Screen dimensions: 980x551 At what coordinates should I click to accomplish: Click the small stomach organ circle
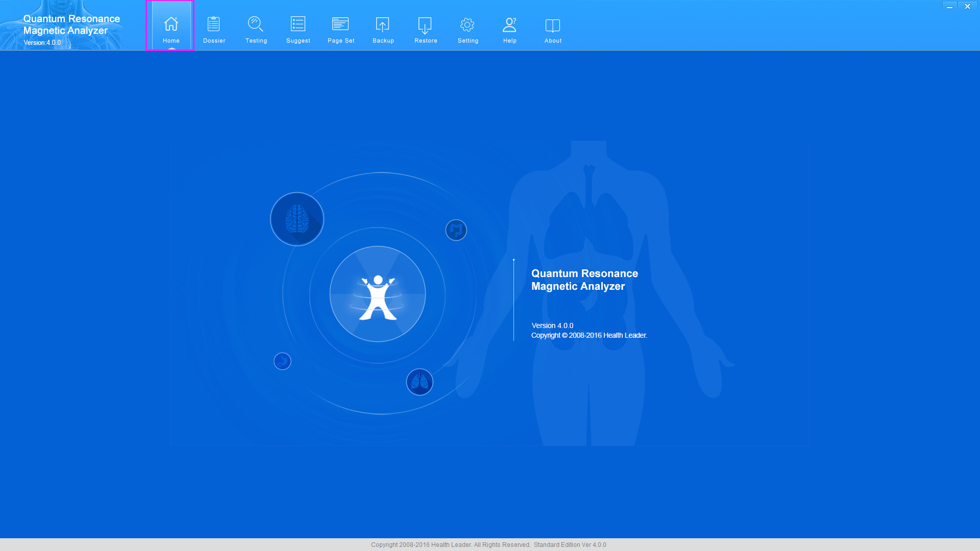coord(282,361)
